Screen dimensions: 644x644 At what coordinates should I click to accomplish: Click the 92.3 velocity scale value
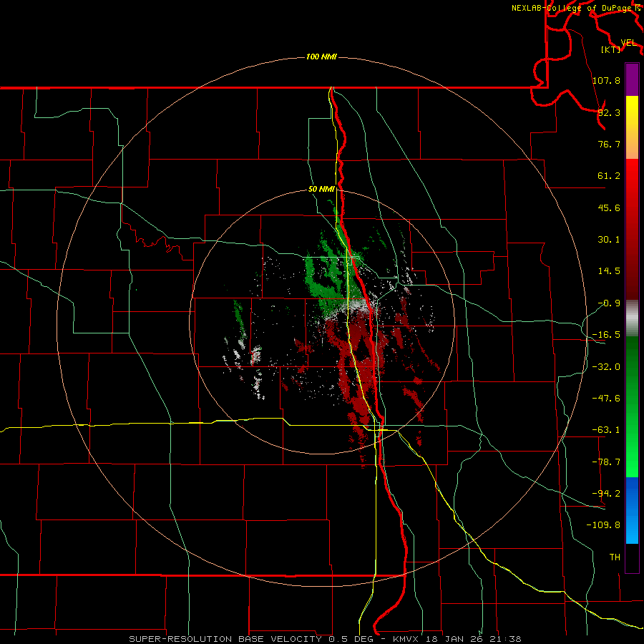609,112
